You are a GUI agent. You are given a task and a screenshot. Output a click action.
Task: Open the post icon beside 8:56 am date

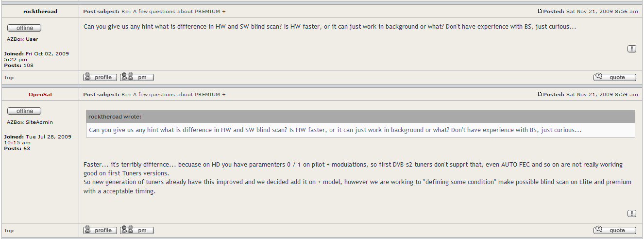pyautogui.click(x=540, y=12)
